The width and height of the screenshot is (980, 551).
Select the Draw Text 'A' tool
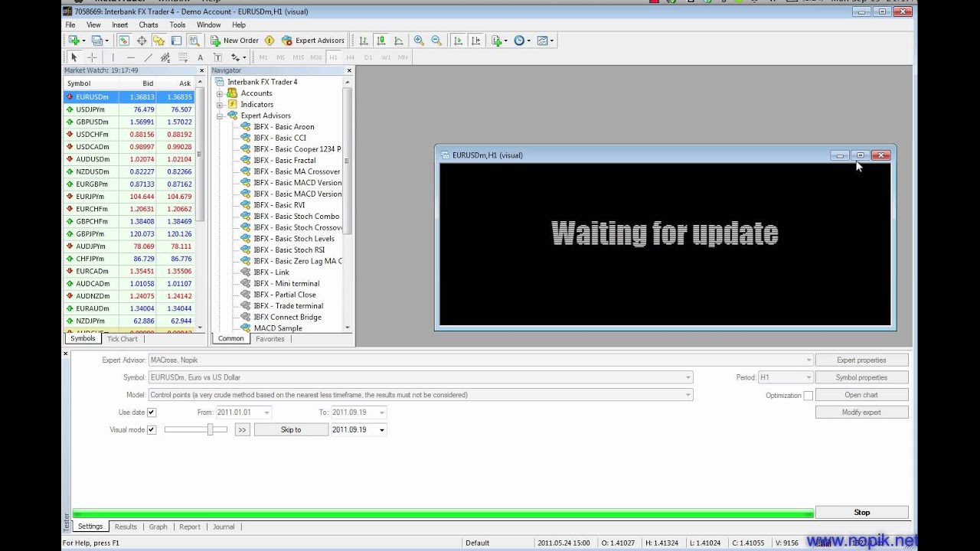201,57
